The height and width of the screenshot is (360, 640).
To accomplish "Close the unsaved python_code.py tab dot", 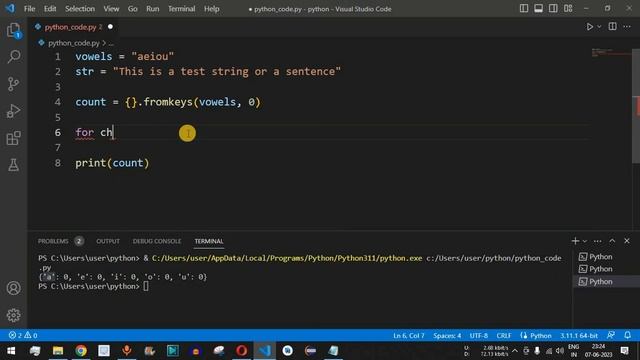I will click(110, 27).
